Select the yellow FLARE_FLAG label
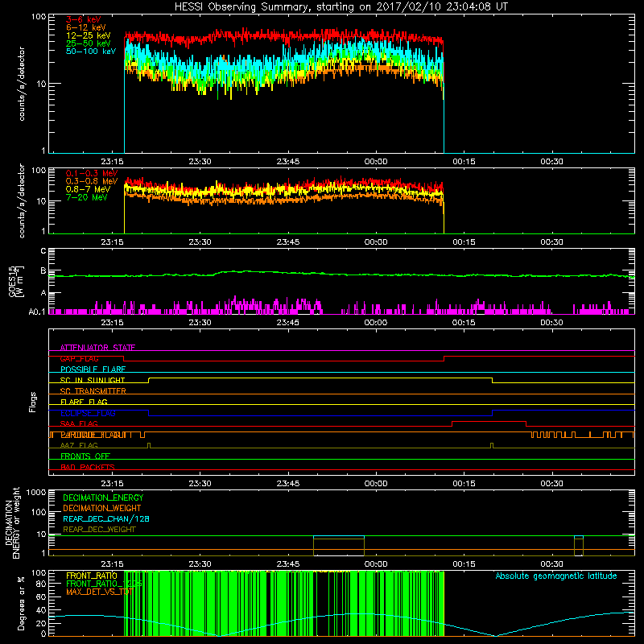This screenshot has width=644, height=644. coord(84,402)
